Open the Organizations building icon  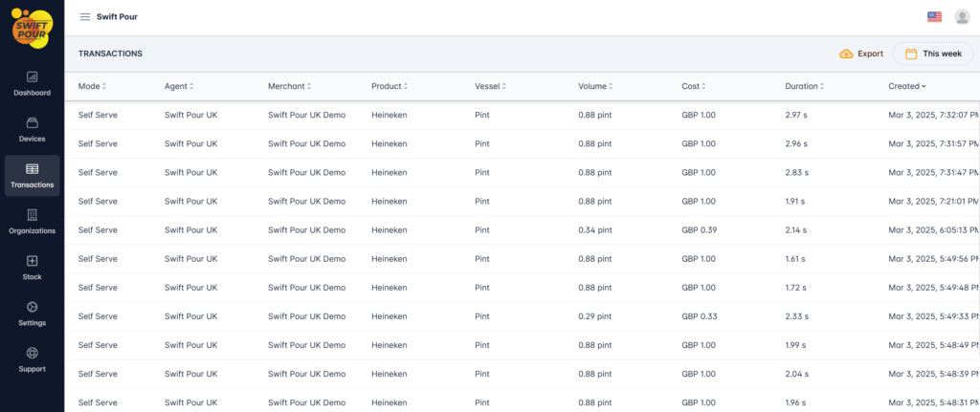[x=32, y=215]
